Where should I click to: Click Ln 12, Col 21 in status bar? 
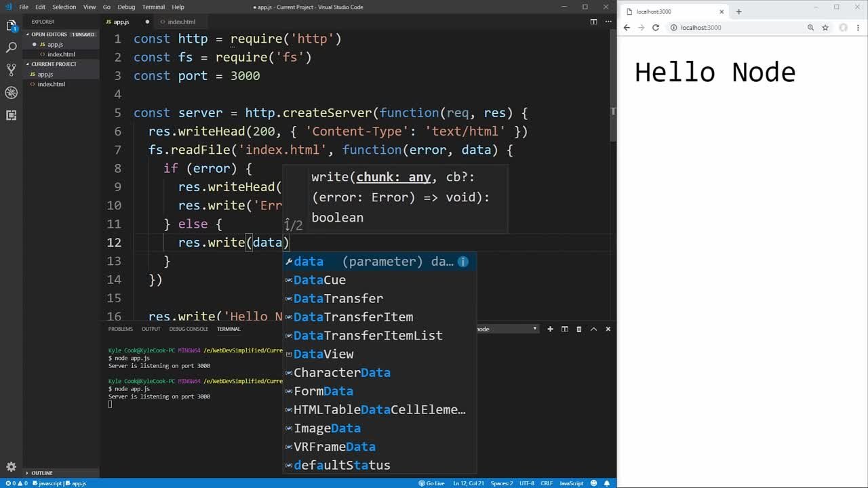pyautogui.click(x=468, y=483)
